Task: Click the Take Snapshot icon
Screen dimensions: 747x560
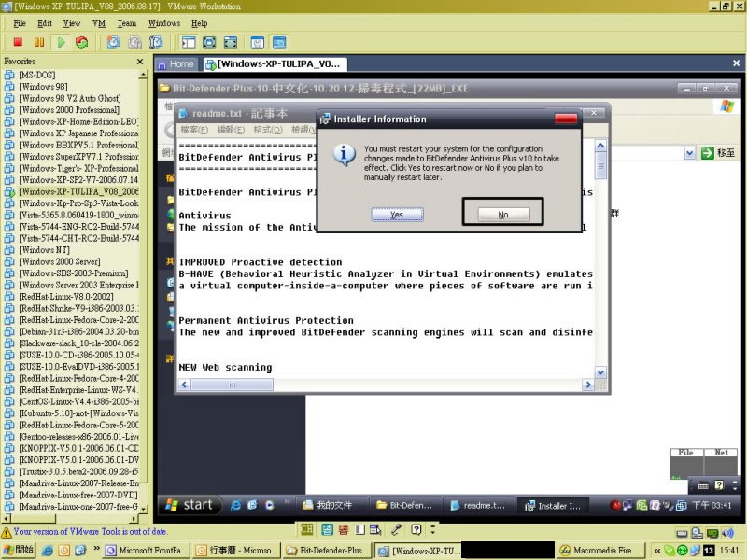Action: 113,42
